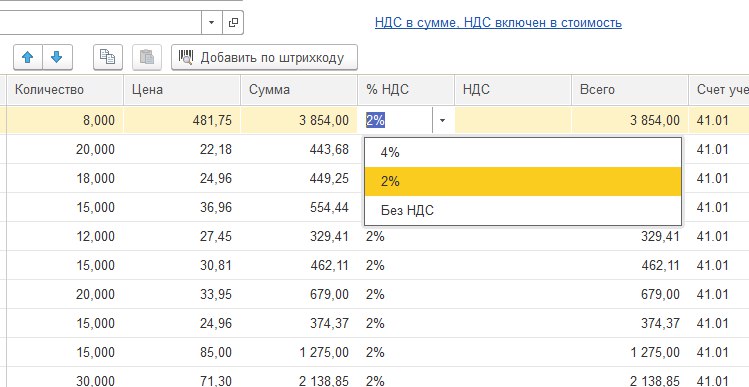The width and height of the screenshot is (749, 387).
Task: Select price cell 27,45
Action: tap(182, 236)
